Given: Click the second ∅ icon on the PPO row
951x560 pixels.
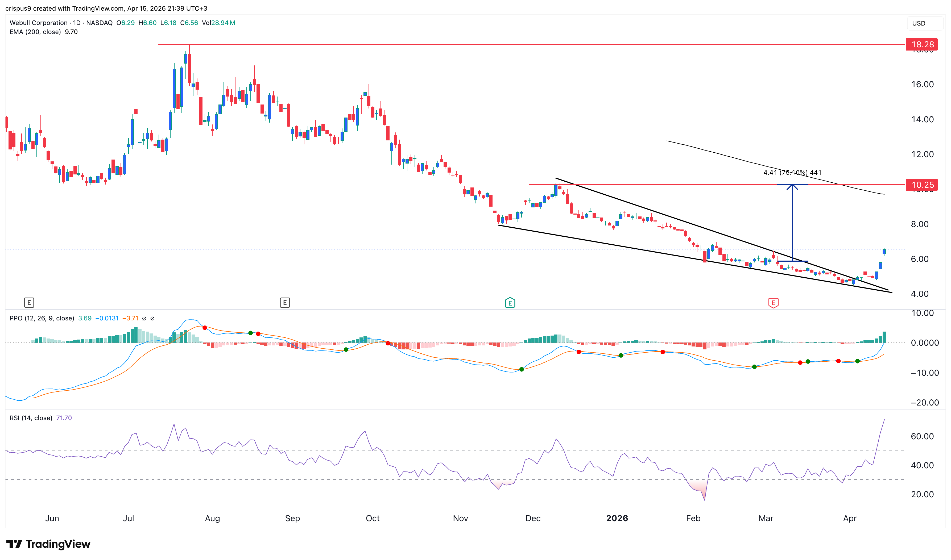Looking at the screenshot, I should tap(152, 318).
